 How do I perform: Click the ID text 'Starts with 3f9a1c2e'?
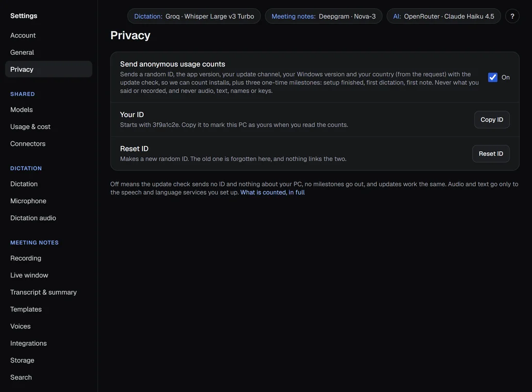[149, 125]
